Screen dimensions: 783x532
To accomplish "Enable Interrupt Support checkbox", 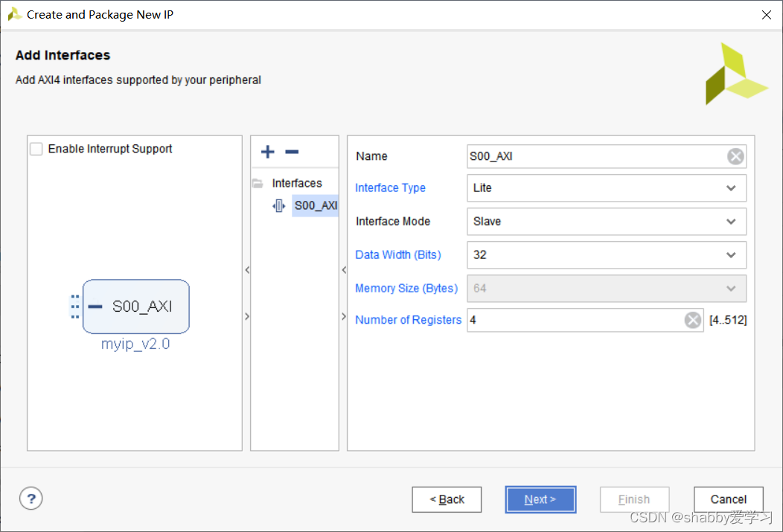I will pyautogui.click(x=36, y=149).
